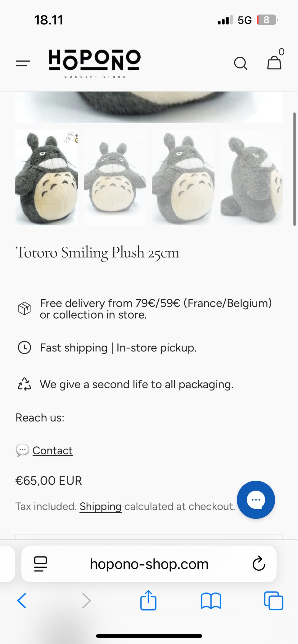Go back to previous page

tap(22, 601)
